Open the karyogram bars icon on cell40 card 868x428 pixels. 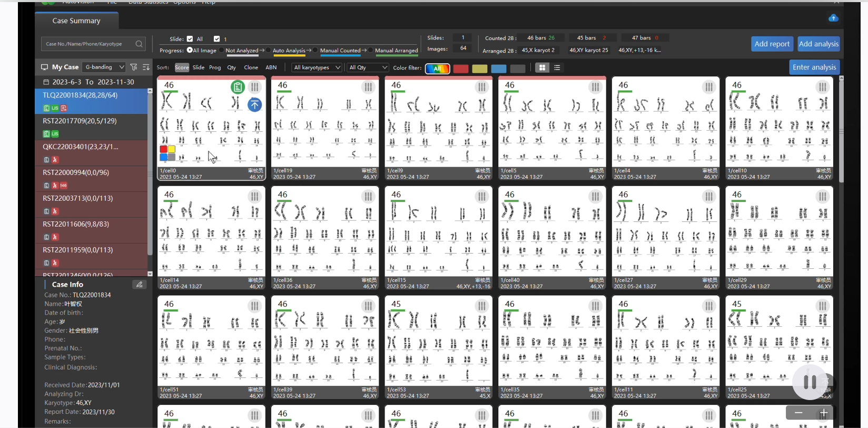pyautogui.click(x=595, y=197)
